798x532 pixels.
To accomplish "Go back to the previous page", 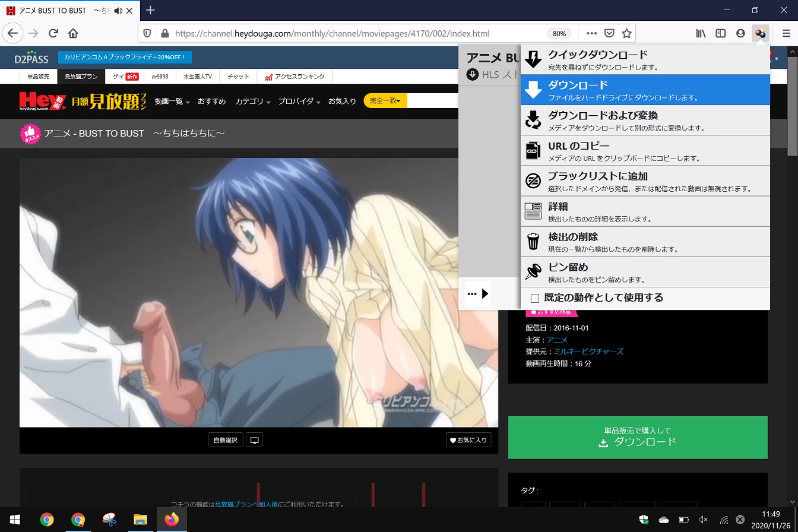I will pos(13,33).
